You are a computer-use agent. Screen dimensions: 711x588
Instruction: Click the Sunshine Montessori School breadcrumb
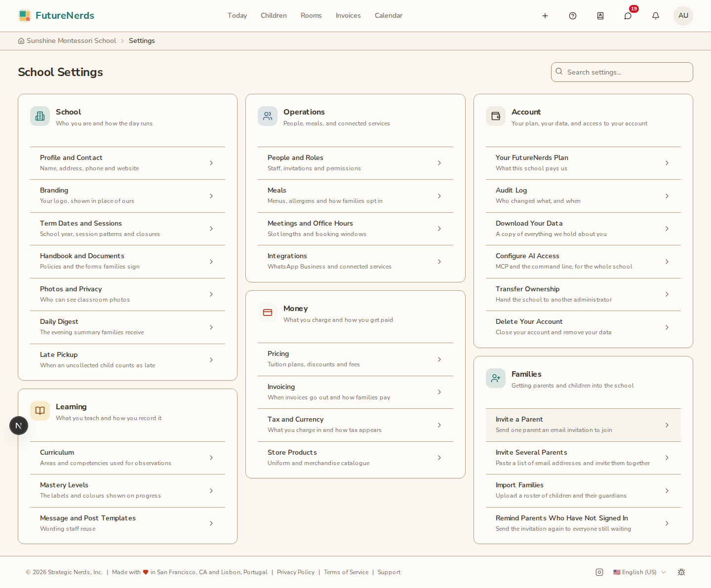pyautogui.click(x=71, y=40)
